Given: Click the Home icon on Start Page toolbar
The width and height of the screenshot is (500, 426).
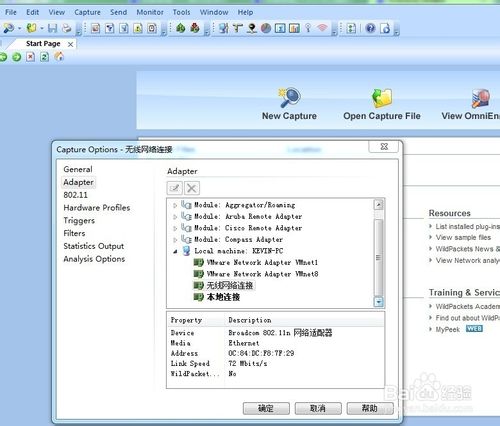Looking at the screenshot, I should [x=59, y=56].
